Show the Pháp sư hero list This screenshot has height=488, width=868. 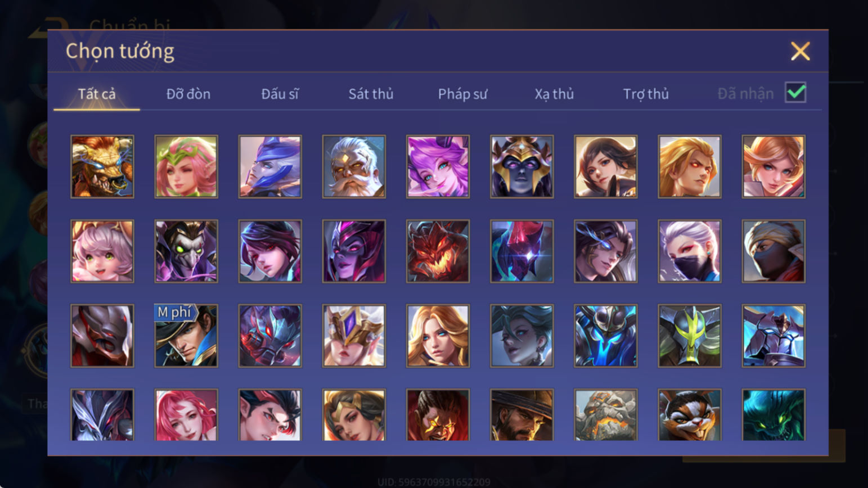[x=462, y=94]
